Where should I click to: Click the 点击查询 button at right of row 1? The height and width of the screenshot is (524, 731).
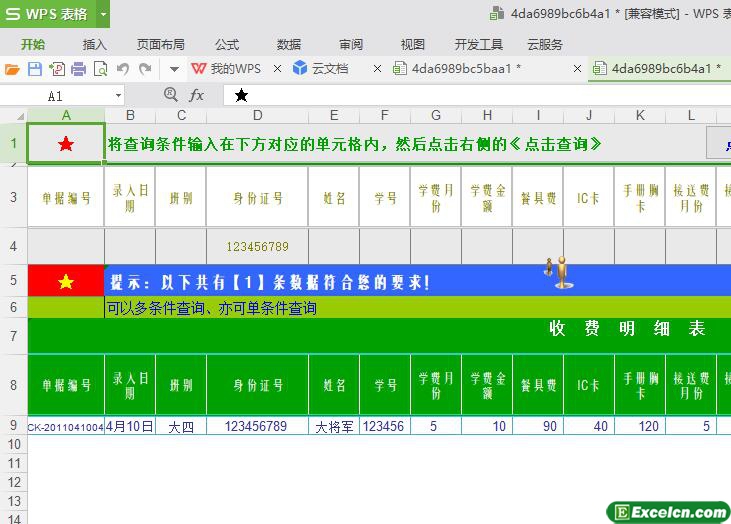[x=719, y=144]
